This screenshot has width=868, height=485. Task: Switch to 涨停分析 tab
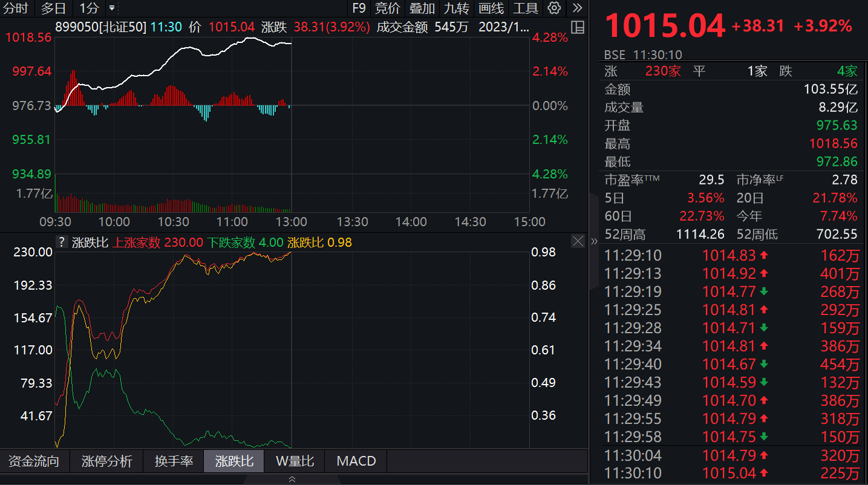106,461
